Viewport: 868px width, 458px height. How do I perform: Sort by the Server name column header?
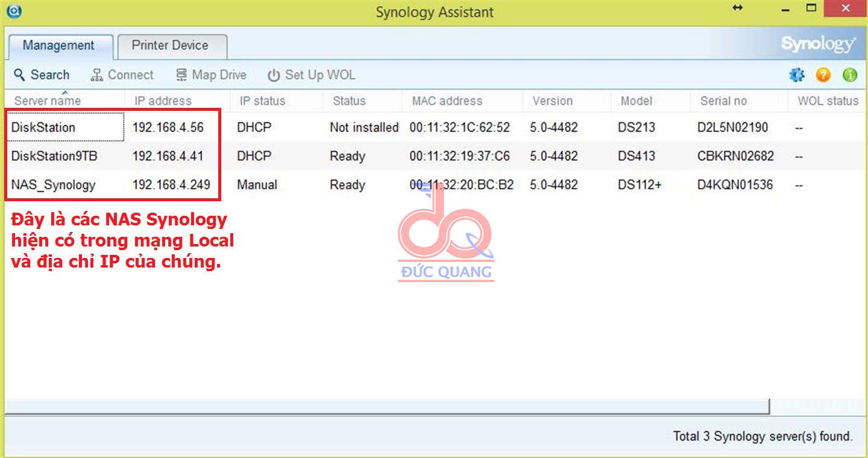[65, 101]
